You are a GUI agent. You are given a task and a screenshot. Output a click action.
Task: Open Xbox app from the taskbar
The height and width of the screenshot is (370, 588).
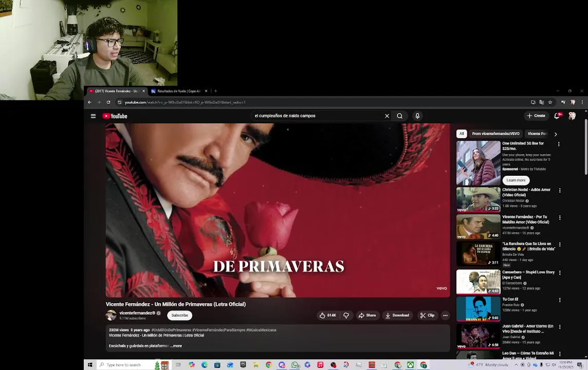(x=411, y=365)
